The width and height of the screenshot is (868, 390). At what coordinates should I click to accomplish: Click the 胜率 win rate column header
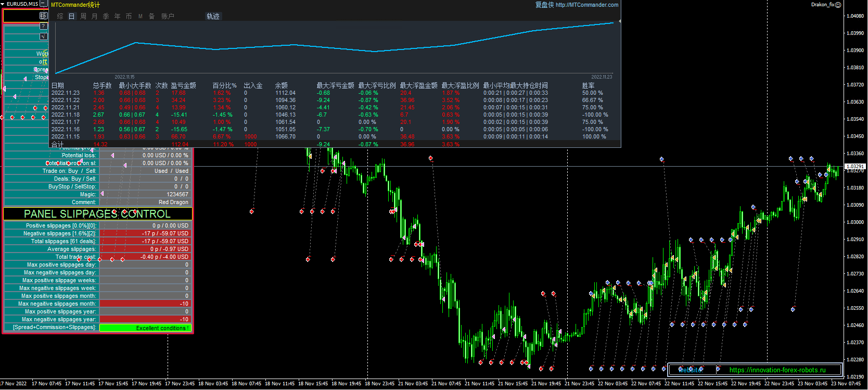(588, 85)
